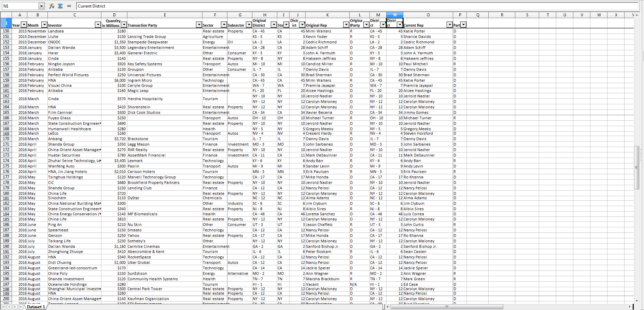Select the cell containing Lansing Trade Group
The height and width of the screenshot is (310, 644).
click(165, 37)
